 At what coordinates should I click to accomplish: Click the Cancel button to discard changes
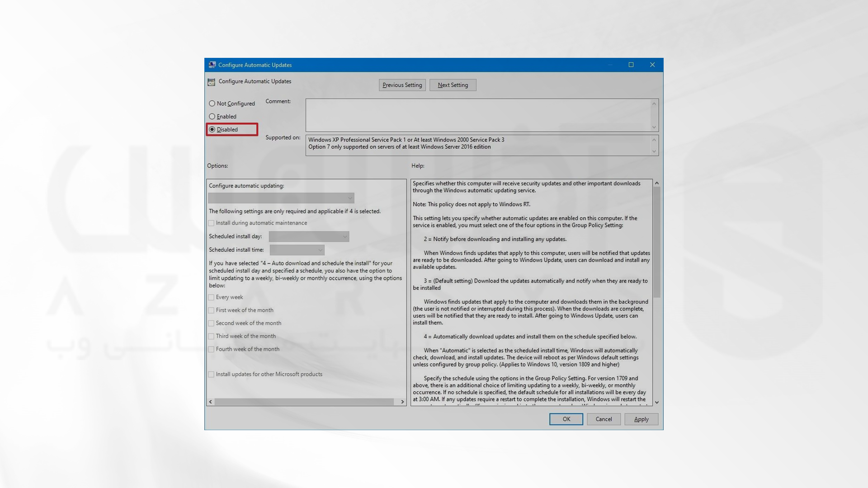click(604, 418)
